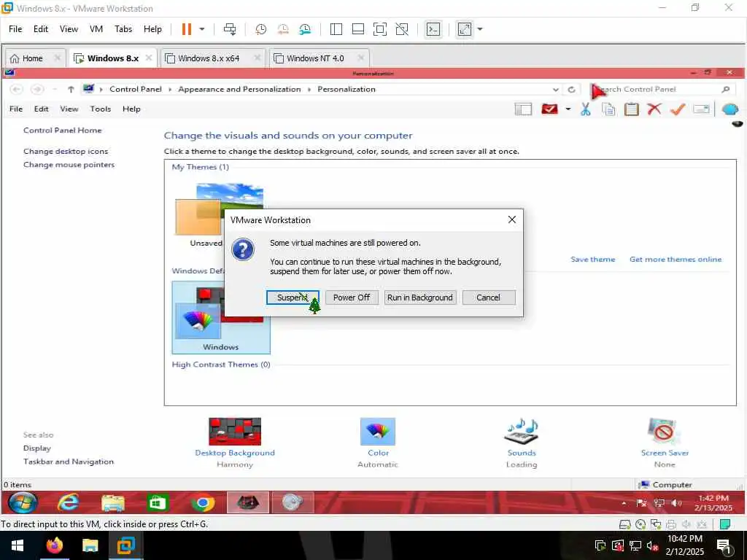This screenshot has width=747, height=560.
Task: Toggle the thumbnail bar view icon
Action: click(x=357, y=29)
